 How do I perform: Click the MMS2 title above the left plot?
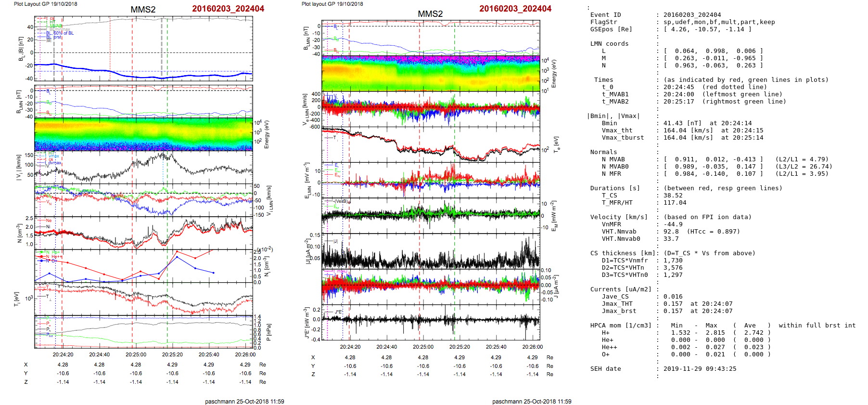point(143,10)
